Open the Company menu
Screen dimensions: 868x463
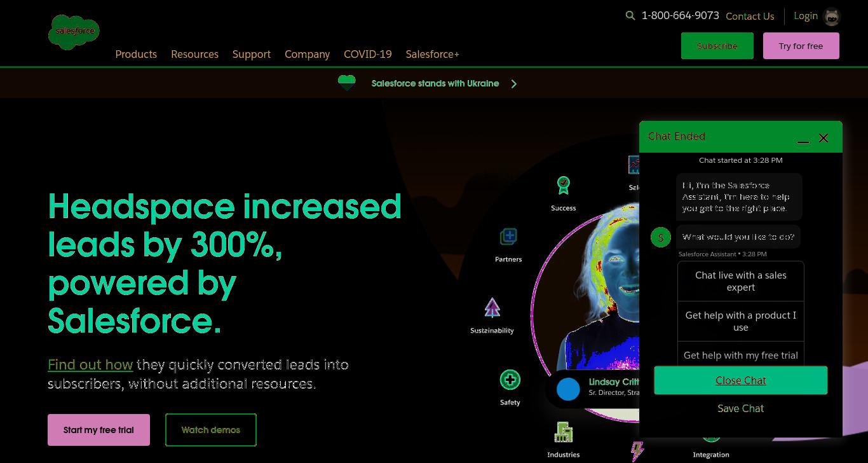pyautogui.click(x=307, y=54)
